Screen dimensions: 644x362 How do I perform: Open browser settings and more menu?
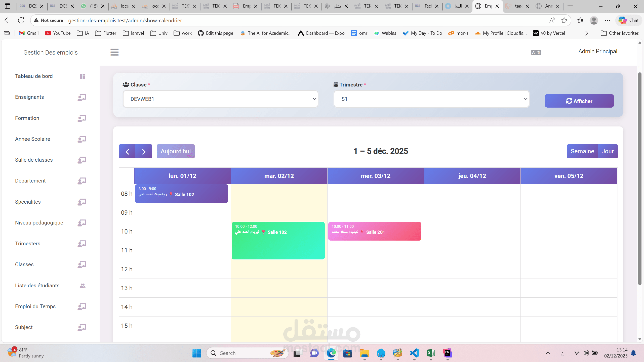(608, 20)
